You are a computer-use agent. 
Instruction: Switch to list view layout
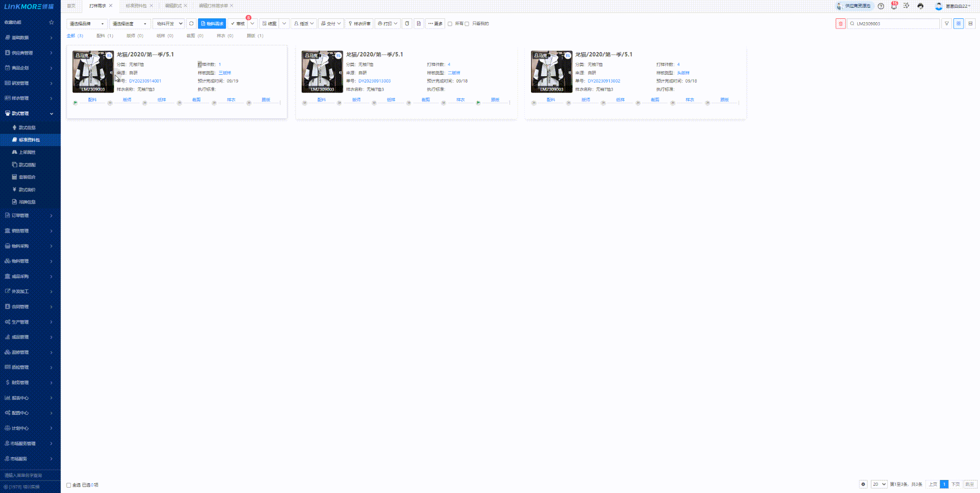pos(970,24)
